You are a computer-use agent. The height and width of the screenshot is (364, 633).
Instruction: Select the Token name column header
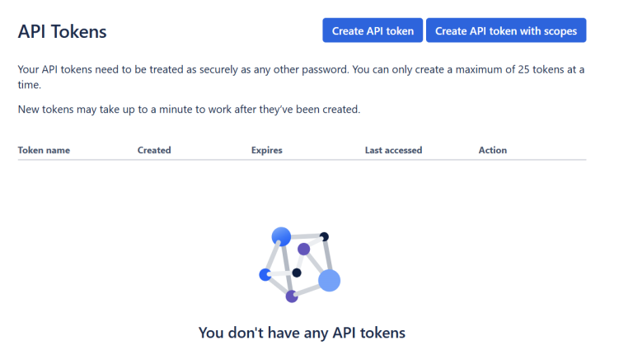coord(44,150)
